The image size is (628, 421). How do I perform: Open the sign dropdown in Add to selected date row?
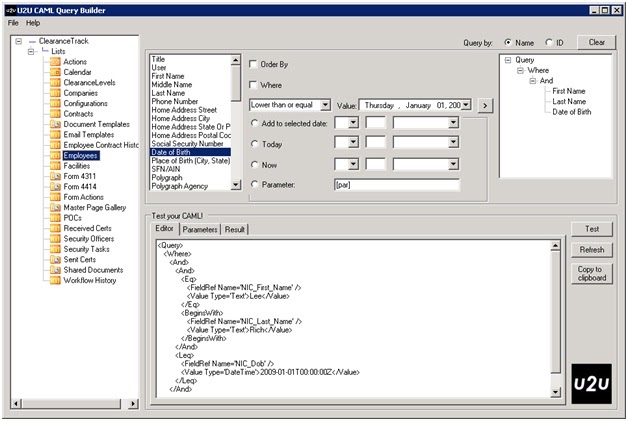353,122
